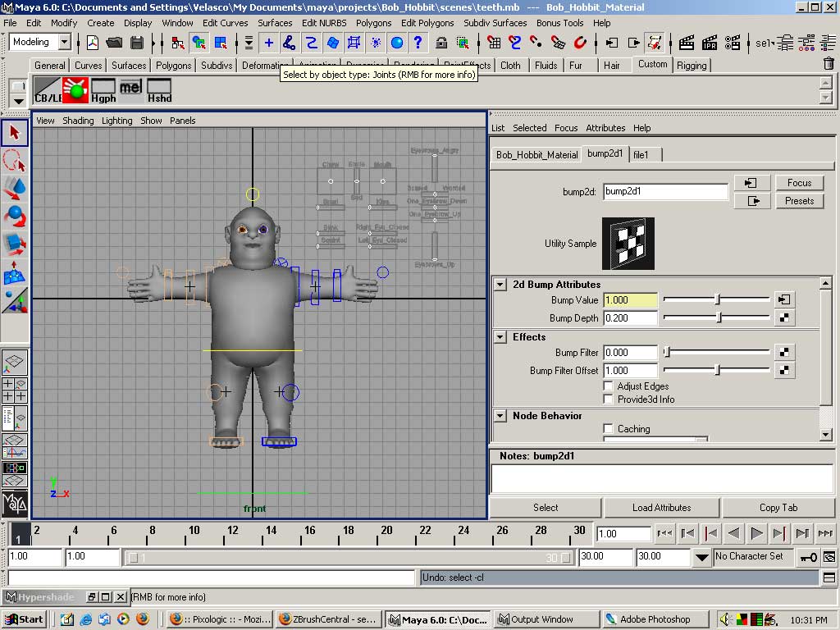Select the Lasso tool in the toolbox
The image size is (840, 630).
coord(15,160)
